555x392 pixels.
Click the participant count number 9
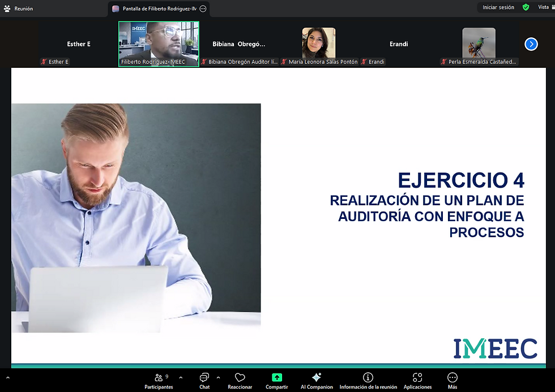point(166,377)
